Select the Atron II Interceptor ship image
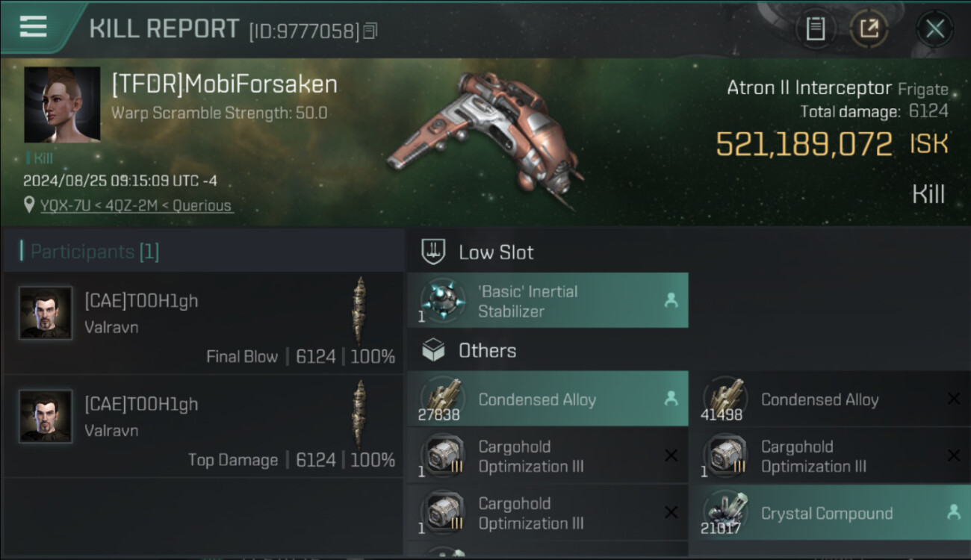The width and height of the screenshot is (971, 560). (x=485, y=138)
